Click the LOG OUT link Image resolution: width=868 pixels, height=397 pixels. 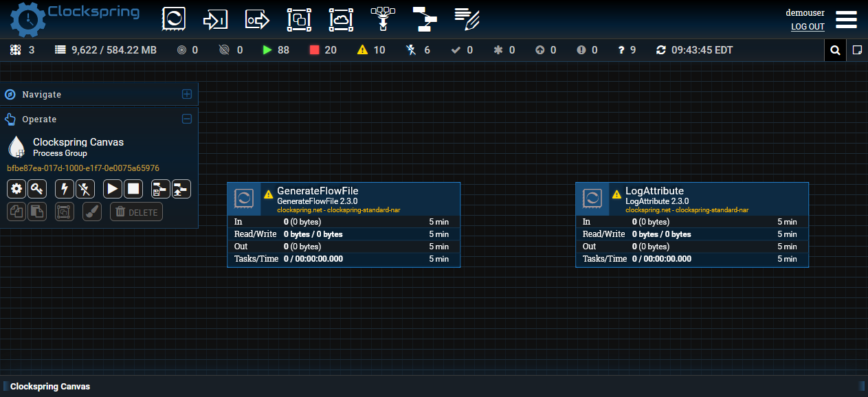[808, 26]
